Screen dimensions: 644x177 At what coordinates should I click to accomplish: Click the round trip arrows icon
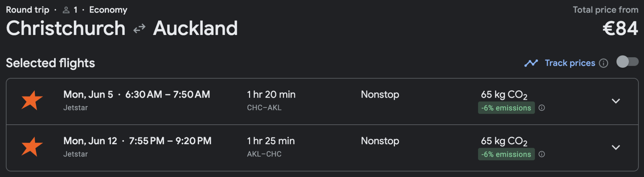139,29
